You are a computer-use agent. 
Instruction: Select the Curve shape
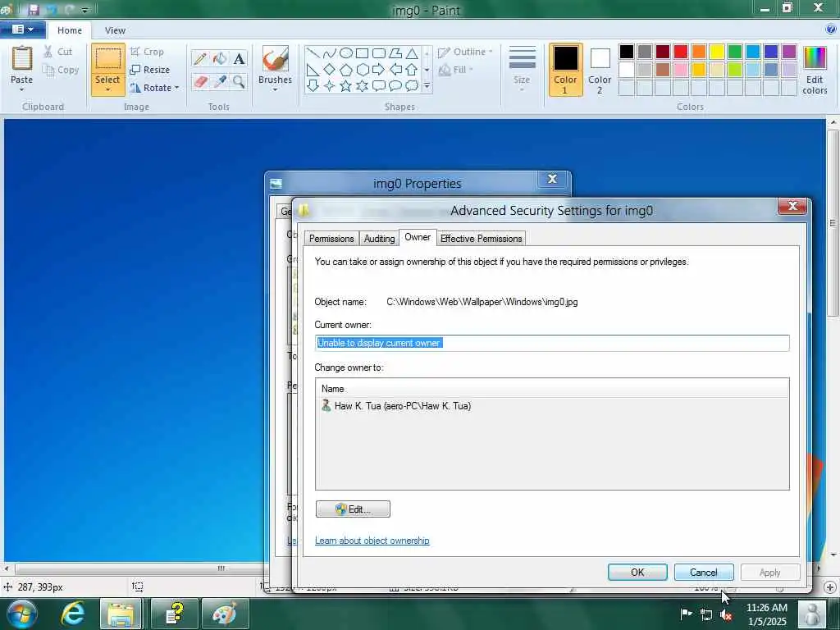(330, 53)
